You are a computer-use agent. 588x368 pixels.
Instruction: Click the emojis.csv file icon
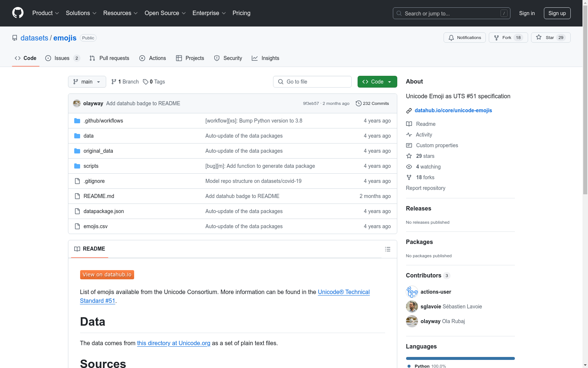coord(77,226)
